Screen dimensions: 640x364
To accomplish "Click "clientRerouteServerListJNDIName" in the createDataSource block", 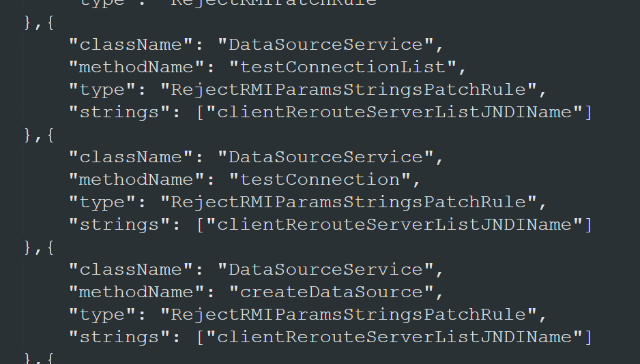I will tap(394, 337).
